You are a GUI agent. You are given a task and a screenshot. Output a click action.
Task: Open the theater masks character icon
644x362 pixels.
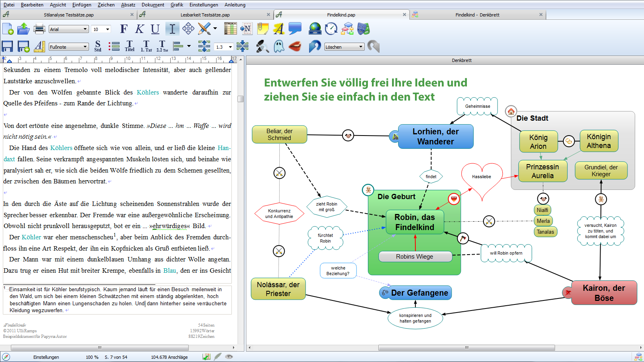(x=363, y=29)
